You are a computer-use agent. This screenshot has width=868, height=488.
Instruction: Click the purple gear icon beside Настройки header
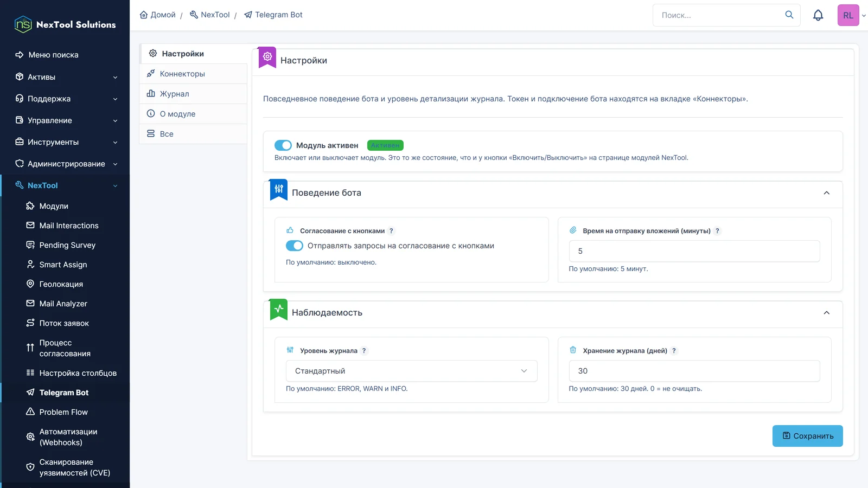point(267,57)
